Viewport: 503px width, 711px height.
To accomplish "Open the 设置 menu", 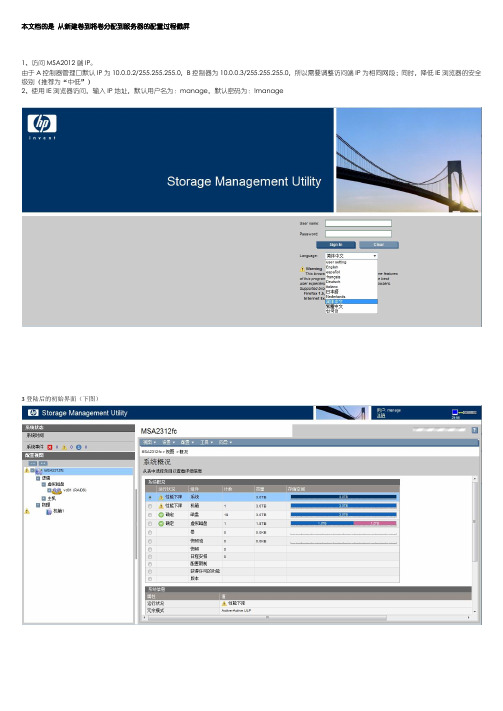I will click(x=168, y=442).
